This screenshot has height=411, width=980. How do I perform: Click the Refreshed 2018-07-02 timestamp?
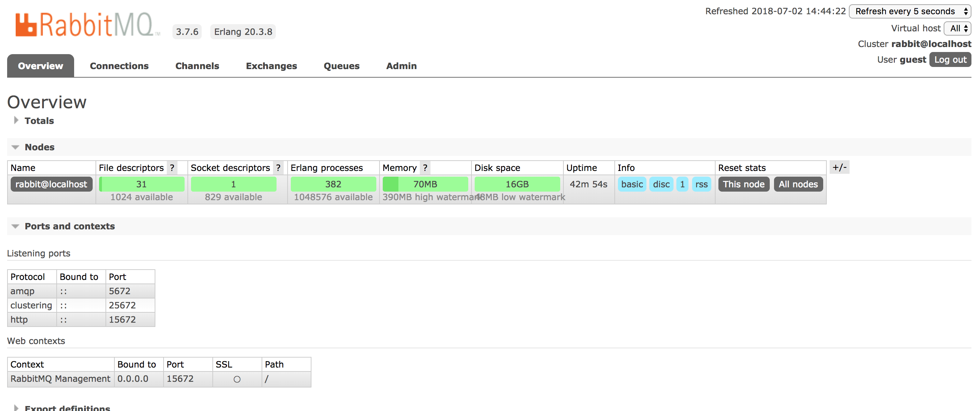point(775,11)
